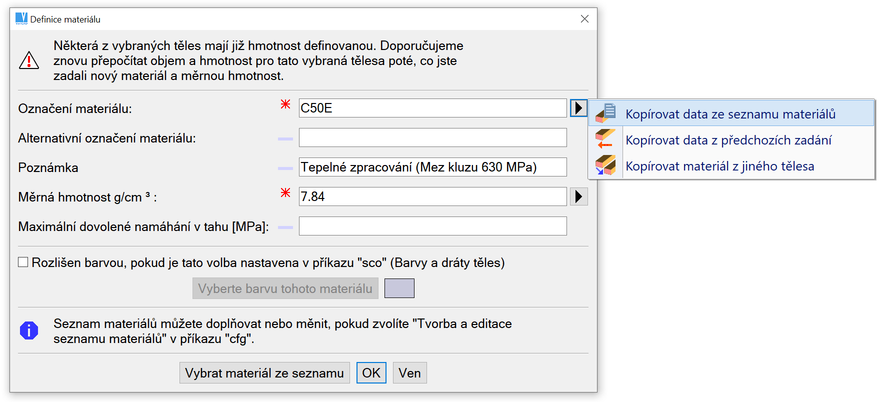
Task: Click into the Poznámka text field
Action: [x=431, y=167]
